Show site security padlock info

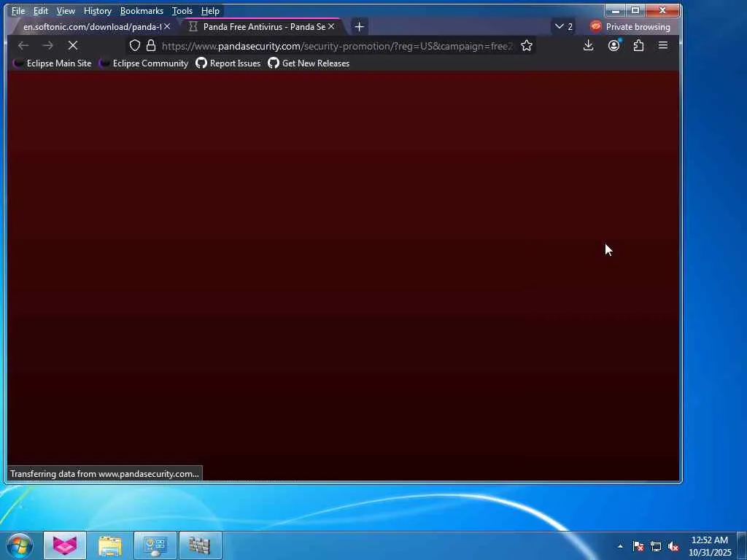151,45
